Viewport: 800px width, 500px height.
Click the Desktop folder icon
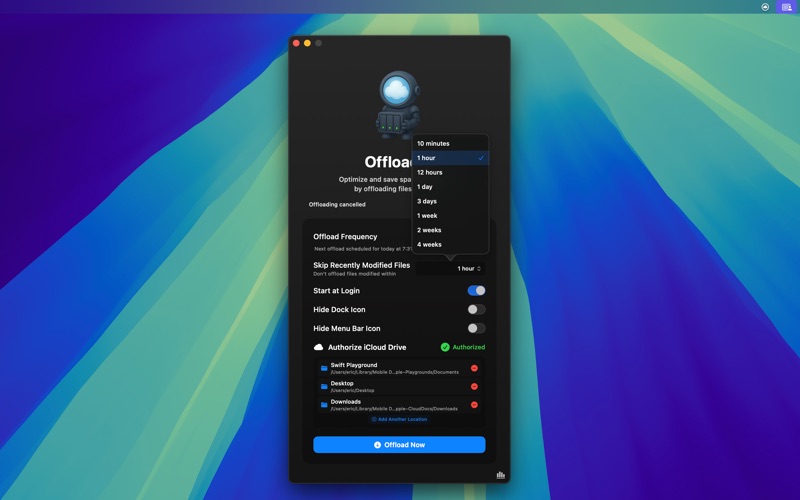pyautogui.click(x=324, y=386)
